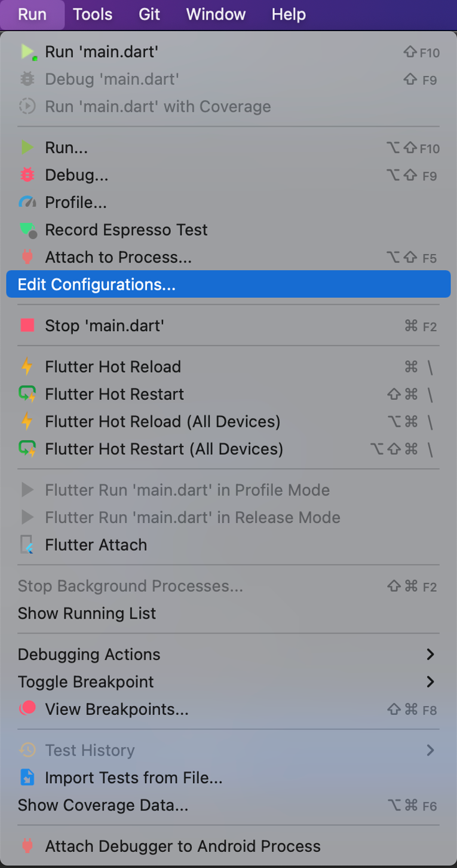Click the Attach Debugger to Android Process icon
Image resolution: width=457 pixels, height=868 pixels.
pos(27,846)
